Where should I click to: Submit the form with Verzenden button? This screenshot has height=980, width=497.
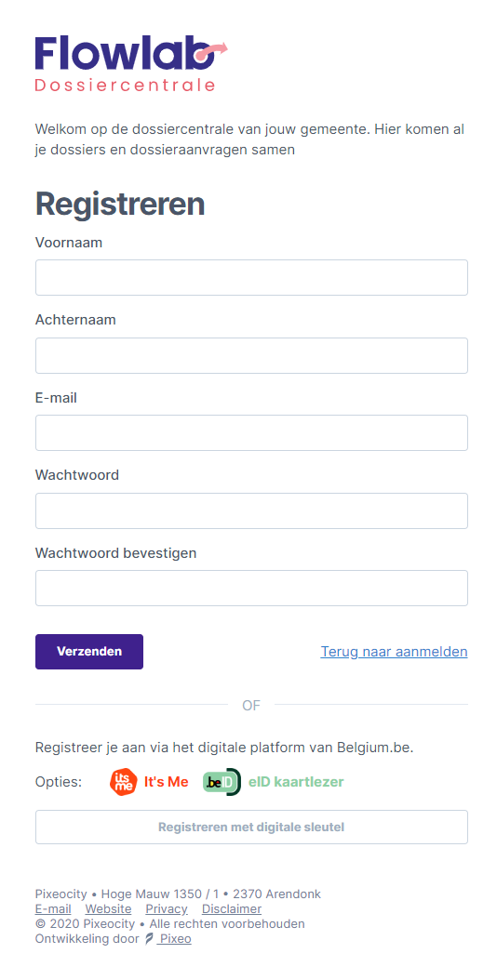tap(89, 652)
